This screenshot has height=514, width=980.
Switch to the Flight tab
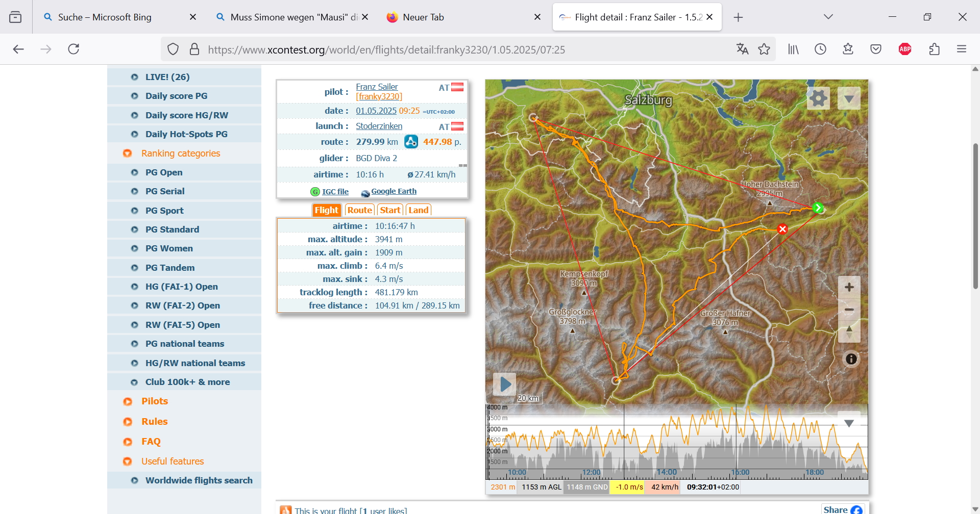326,210
